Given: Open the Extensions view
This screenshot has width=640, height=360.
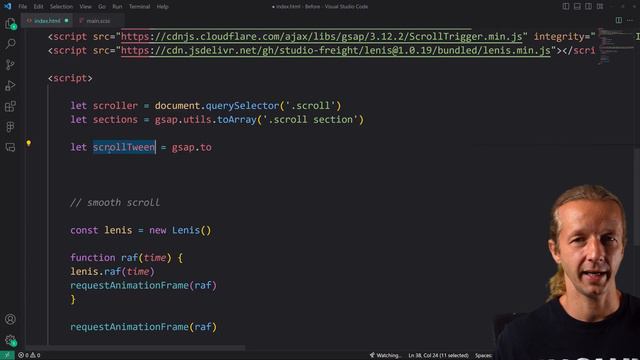Looking at the screenshot, I should click(11, 106).
